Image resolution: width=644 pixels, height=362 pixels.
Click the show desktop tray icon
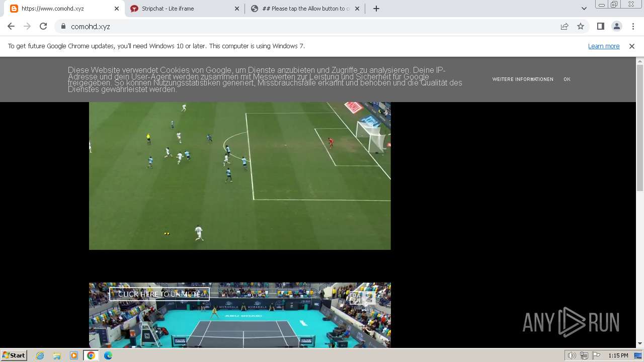click(638, 355)
